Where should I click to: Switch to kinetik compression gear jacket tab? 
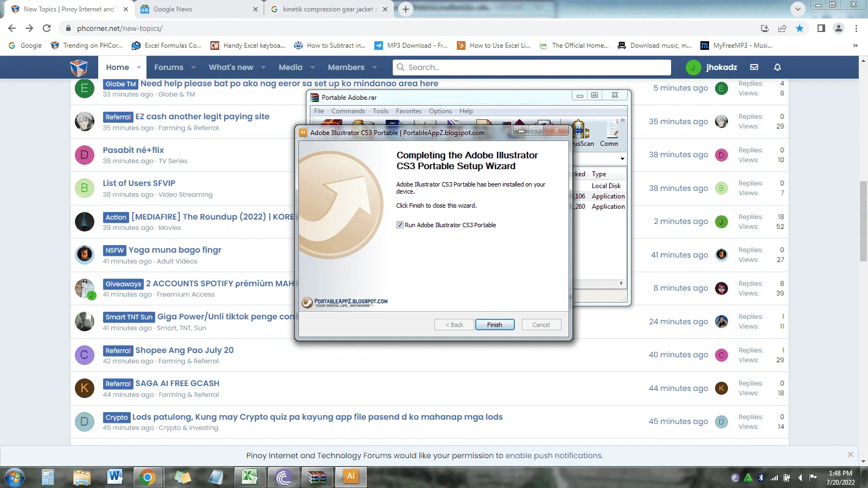tap(329, 9)
